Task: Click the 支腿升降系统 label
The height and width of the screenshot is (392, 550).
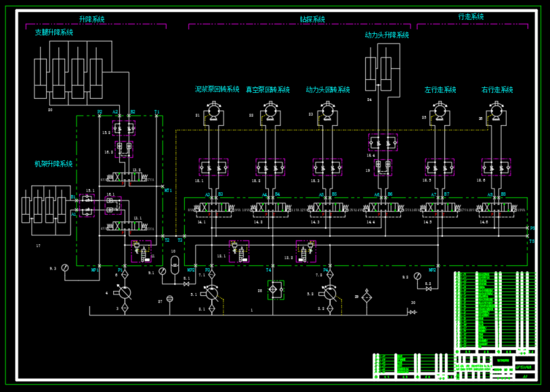Action: [x=54, y=32]
